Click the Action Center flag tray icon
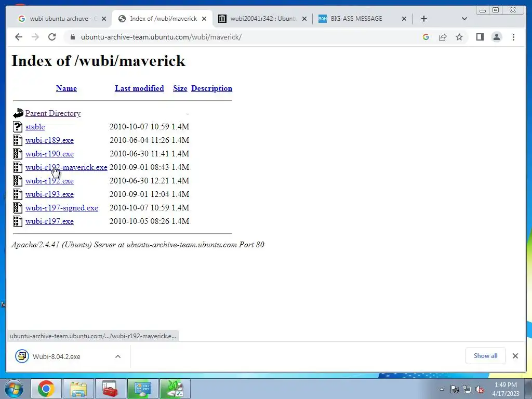This screenshot has height=399, width=532. click(x=455, y=390)
